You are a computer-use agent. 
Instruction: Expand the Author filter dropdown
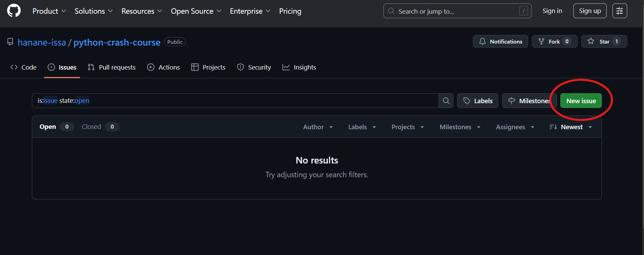(x=318, y=127)
